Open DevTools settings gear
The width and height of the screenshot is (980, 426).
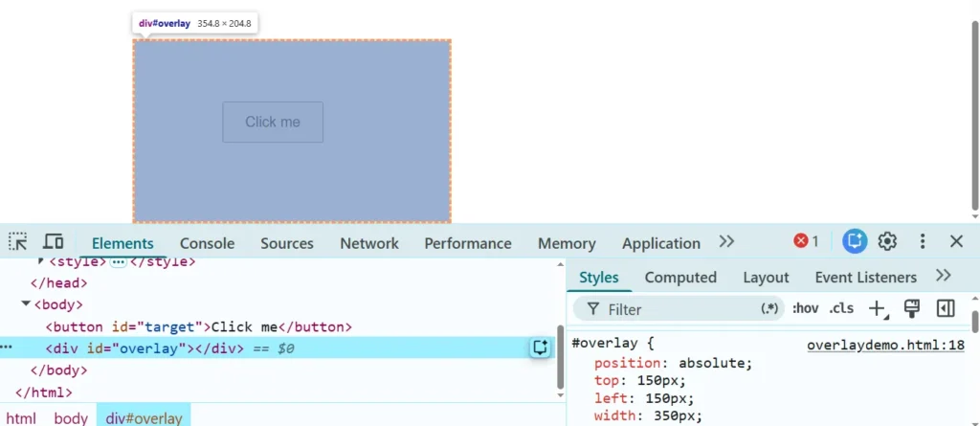pos(887,241)
